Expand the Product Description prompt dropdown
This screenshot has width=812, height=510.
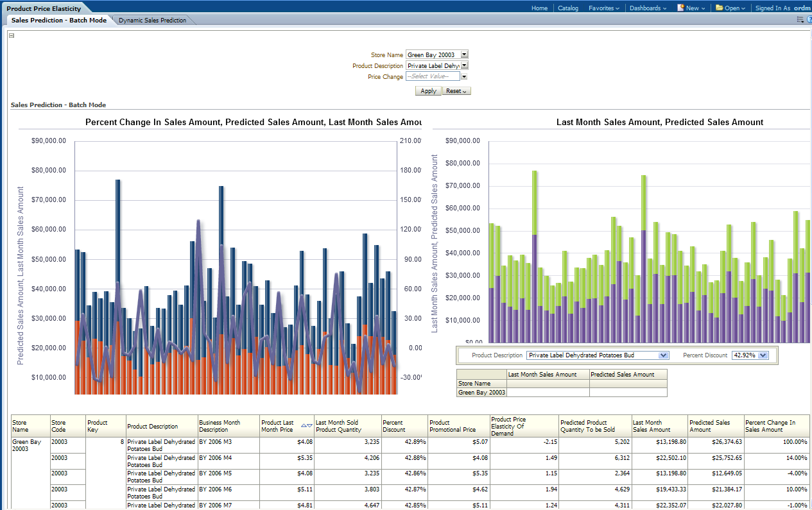point(465,65)
